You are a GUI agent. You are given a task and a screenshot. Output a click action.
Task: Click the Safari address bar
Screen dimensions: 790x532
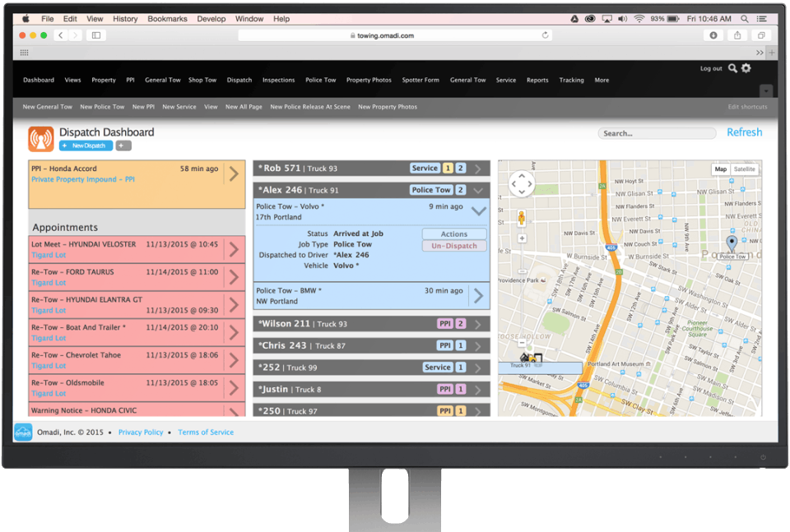[x=395, y=35]
